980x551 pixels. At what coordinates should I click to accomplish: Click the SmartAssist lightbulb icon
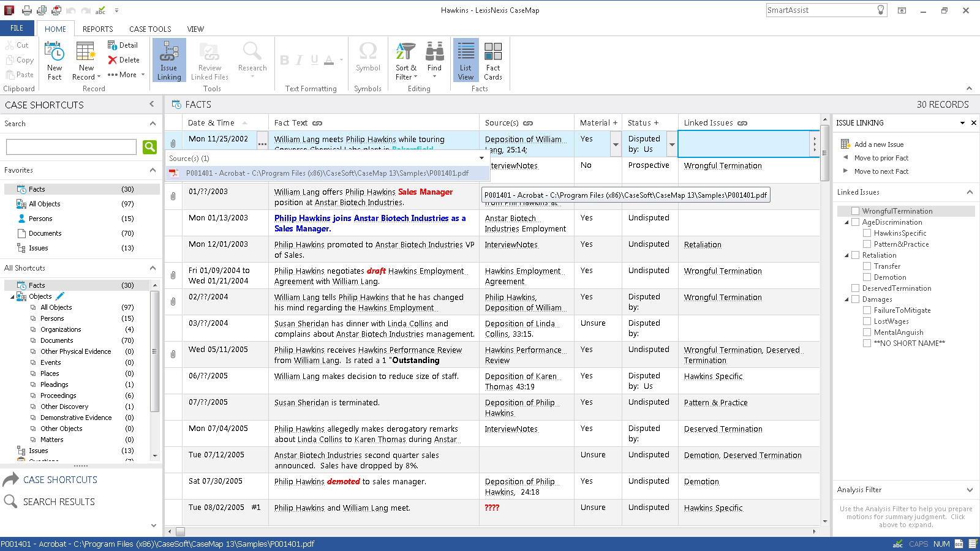[x=881, y=10]
